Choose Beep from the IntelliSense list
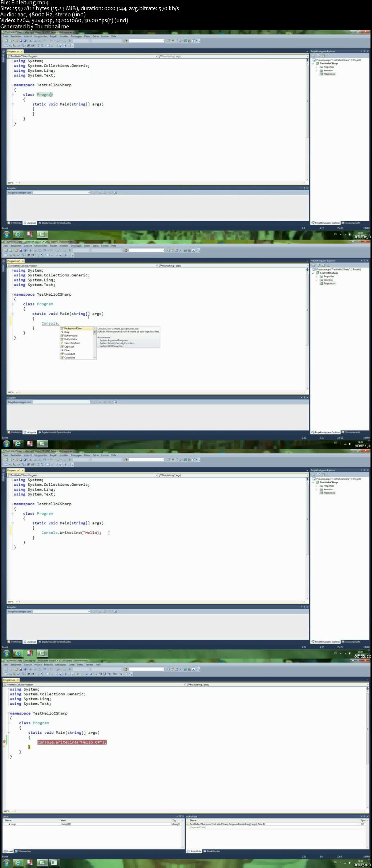The height and width of the screenshot is (868, 372). pyautogui.click(x=77, y=332)
